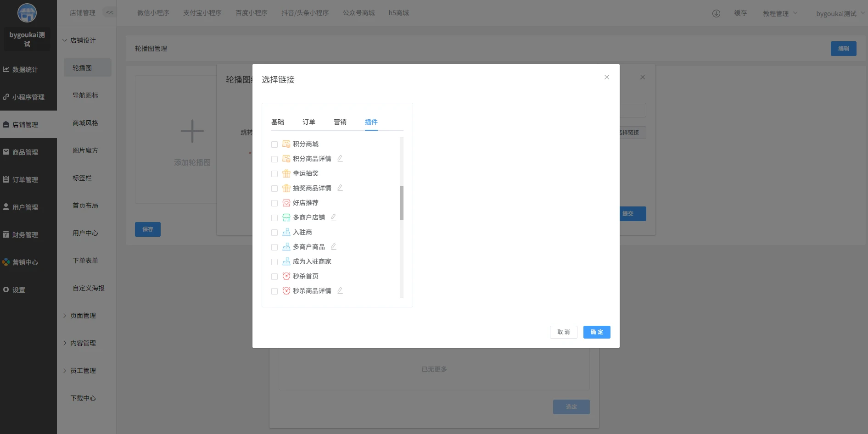Click the download icon in top bar
This screenshot has width=868, height=434.
click(x=716, y=13)
